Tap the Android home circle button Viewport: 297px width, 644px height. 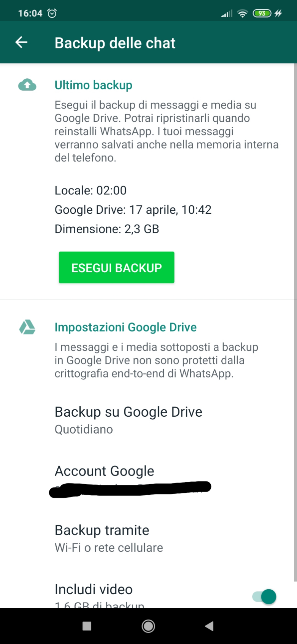(148, 626)
